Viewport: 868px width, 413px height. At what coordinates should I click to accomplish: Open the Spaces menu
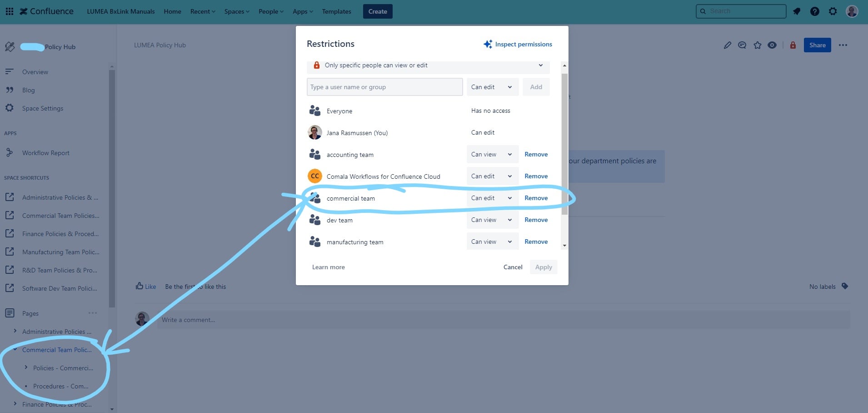click(237, 11)
